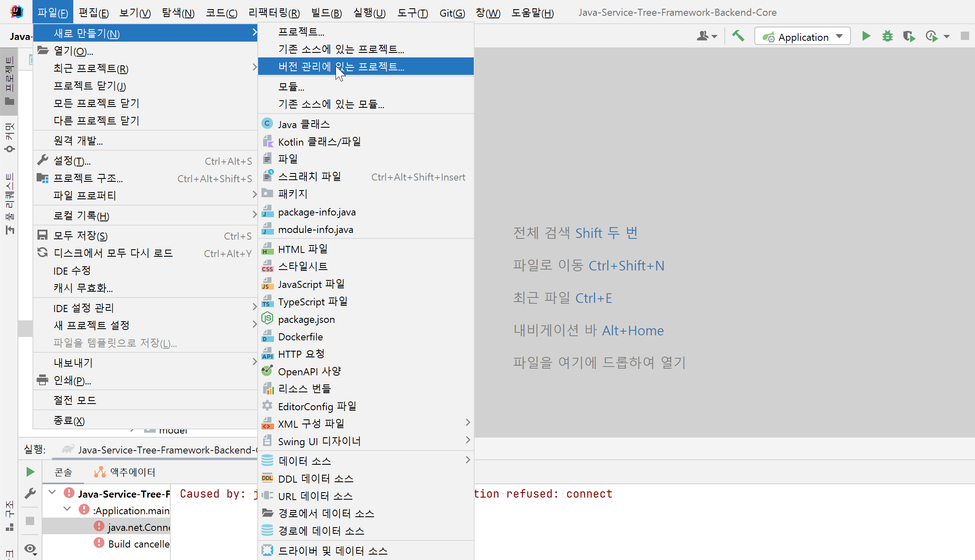Open the 풀 리퀘스트 tool window sidebar button

[9, 203]
